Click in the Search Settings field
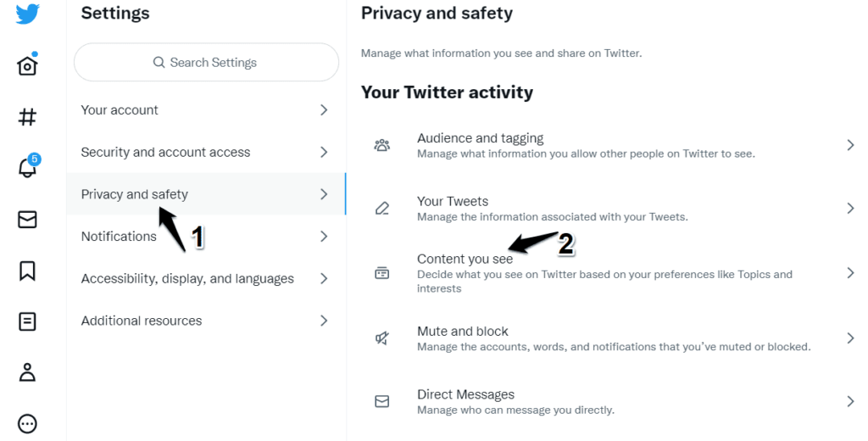Image resolution: width=868 pixels, height=441 pixels. (x=206, y=62)
